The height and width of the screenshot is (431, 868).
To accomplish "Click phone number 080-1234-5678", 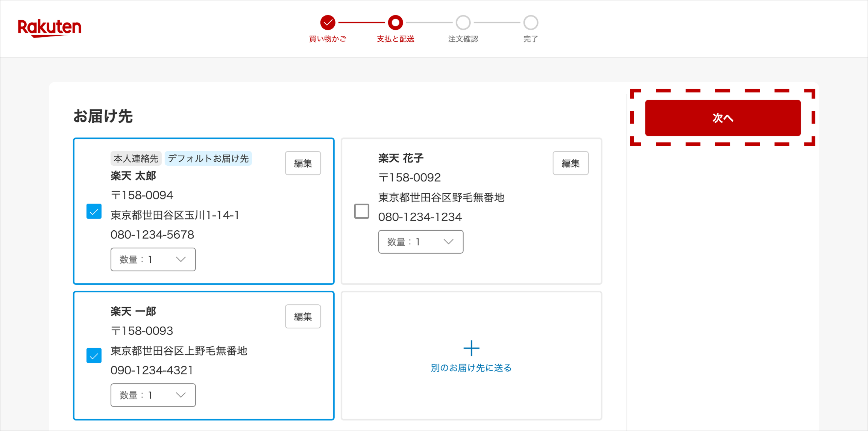I will (152, 234).
